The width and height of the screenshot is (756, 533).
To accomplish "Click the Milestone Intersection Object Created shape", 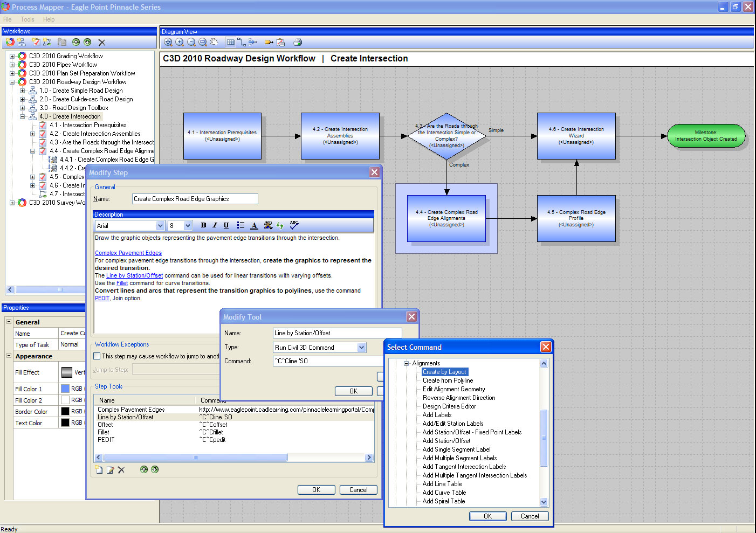I will coord(706,136).
